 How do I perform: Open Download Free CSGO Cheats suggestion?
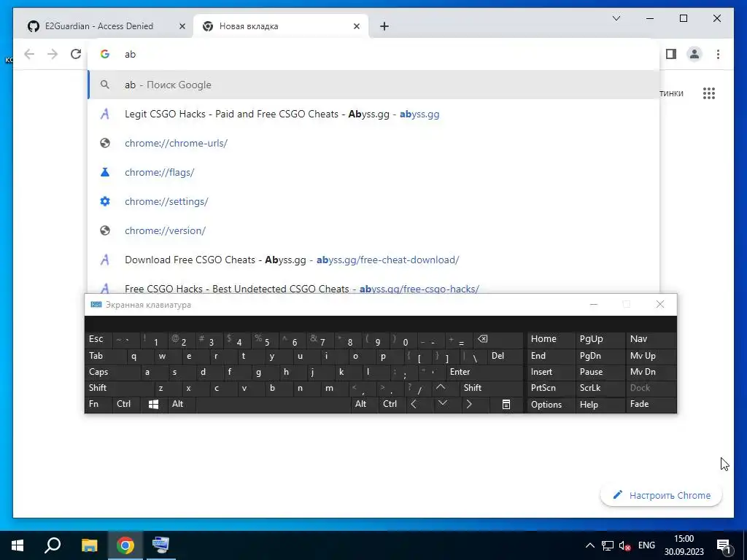[374, 260]
